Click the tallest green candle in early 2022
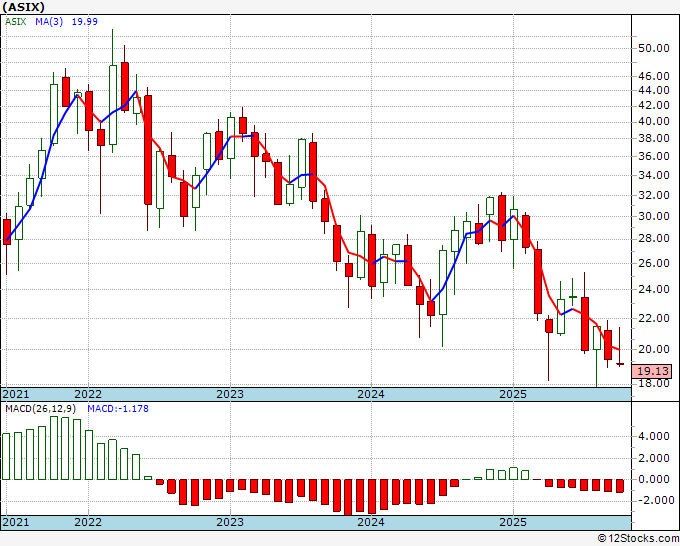680x546 pixels. click(113, 105)
